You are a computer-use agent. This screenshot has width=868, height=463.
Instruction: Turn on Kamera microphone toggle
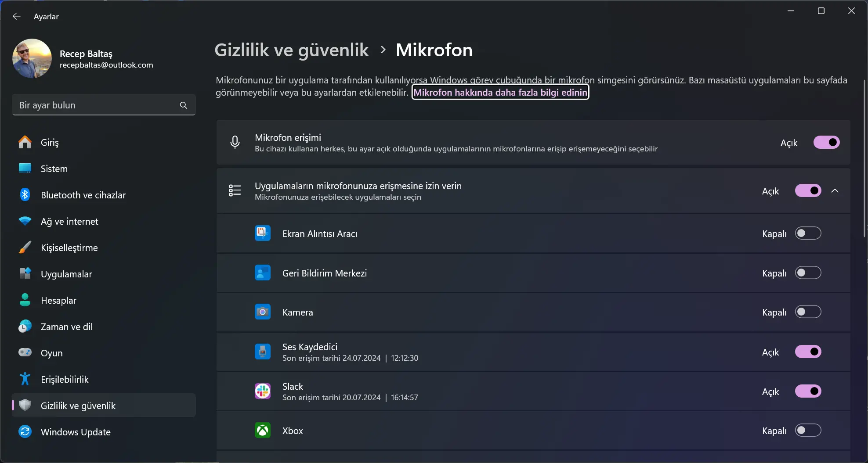pyautogui.click(x=808, y=312)
